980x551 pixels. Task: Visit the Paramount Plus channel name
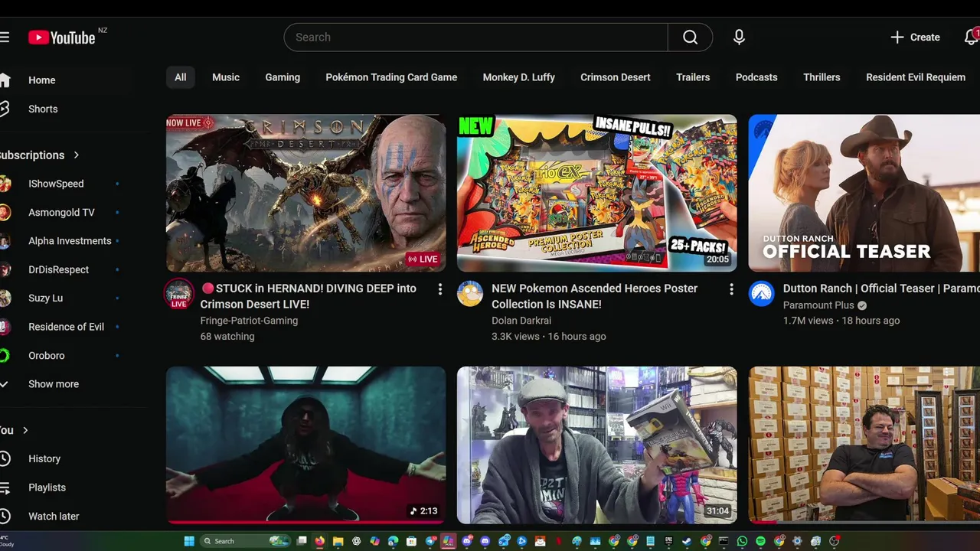(x=818, y=305)
